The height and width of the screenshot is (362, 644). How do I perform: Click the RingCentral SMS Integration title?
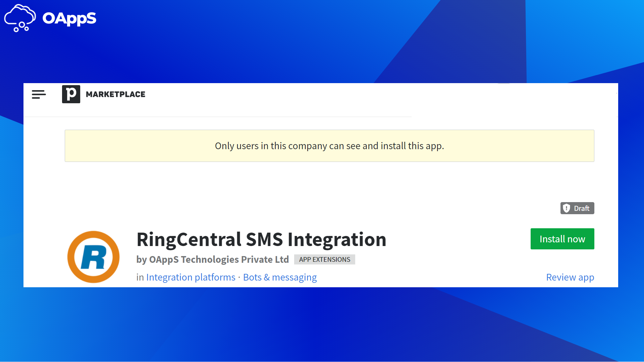coord(261,239)
